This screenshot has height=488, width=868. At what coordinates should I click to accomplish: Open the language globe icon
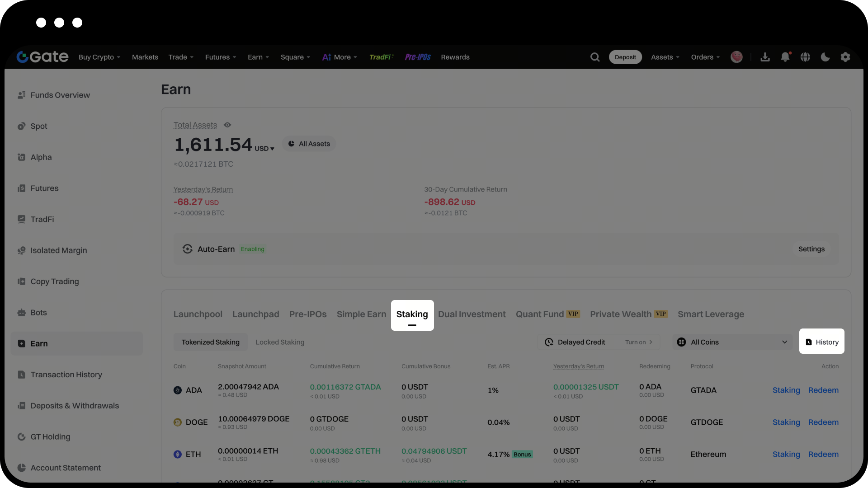(x=805, y=57)
